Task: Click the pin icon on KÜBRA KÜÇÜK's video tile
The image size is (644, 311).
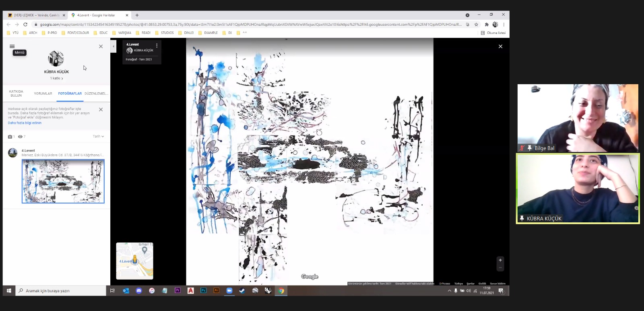Action: [x=522, y=218]
